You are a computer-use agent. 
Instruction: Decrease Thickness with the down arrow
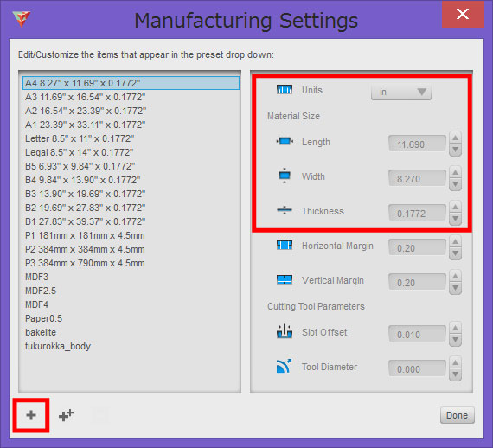click(x=455, y=219)
